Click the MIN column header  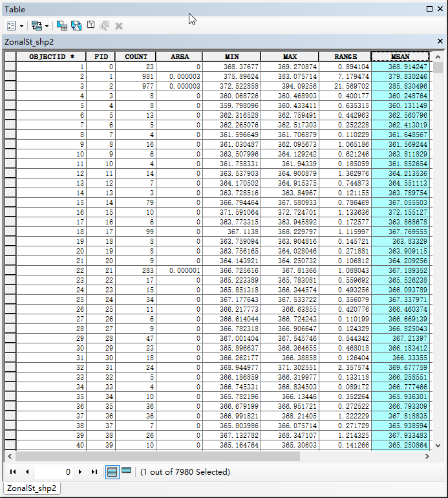pos(231,56)
